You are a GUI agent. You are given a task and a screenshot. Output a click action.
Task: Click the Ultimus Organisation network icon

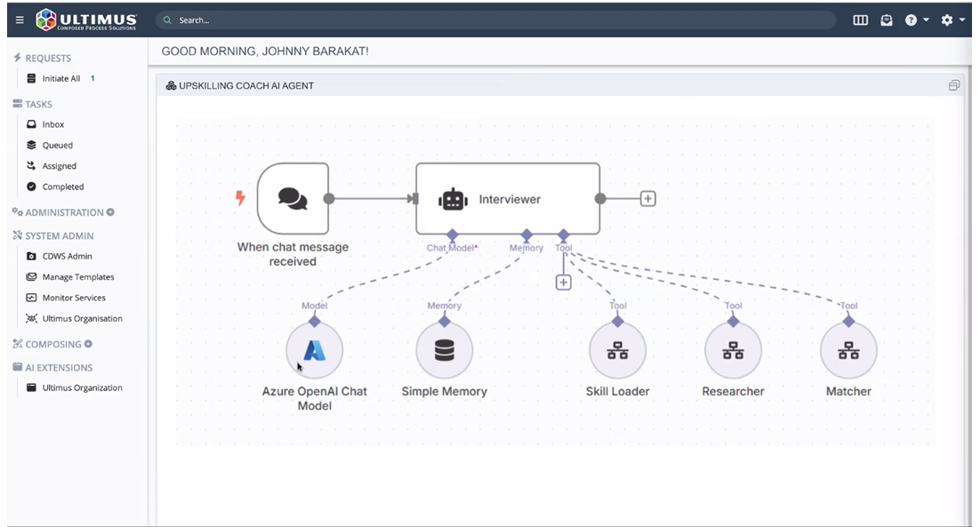click(x=31, y=318)
